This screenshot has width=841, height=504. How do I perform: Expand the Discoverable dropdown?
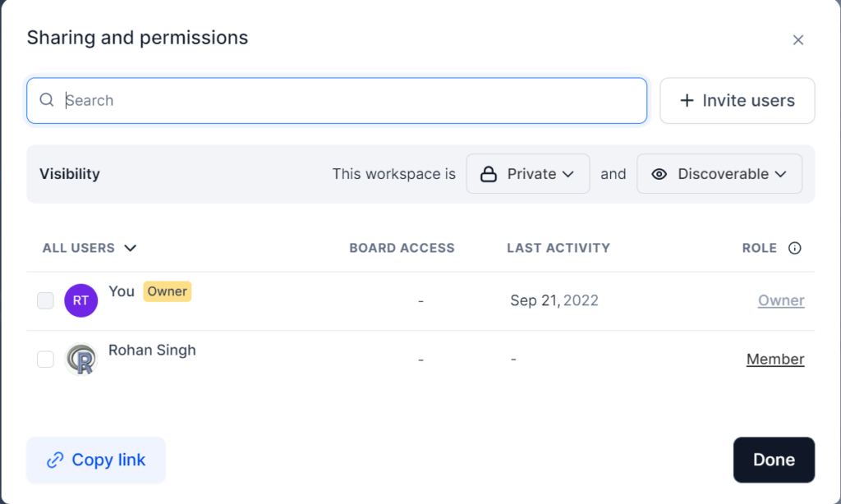tap(719, 174)
